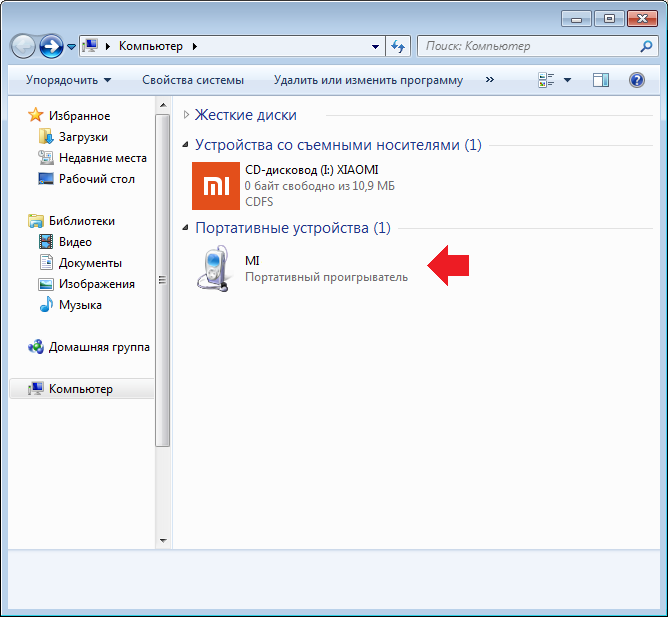Collapse Устройства со съемными носителями group

coord(186,145)
